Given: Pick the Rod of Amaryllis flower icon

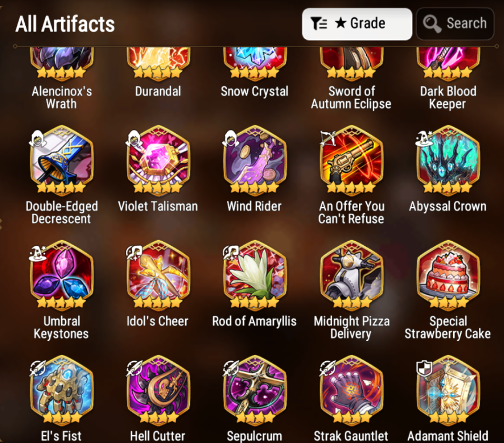Looking at the screenshot, I should point(255,275).
